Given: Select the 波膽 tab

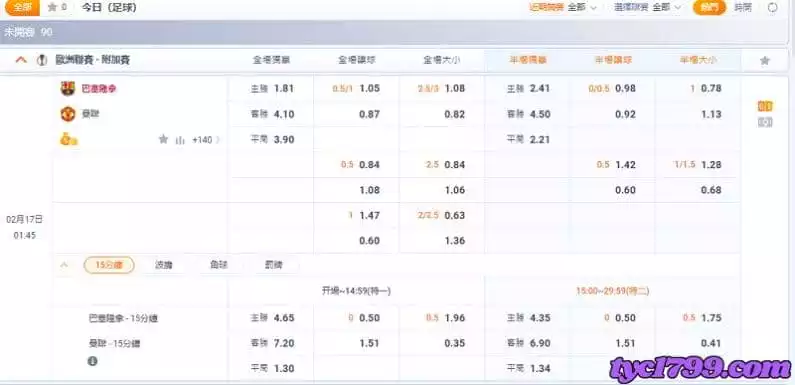Looking at the screenshot, I should pos(163,265).
